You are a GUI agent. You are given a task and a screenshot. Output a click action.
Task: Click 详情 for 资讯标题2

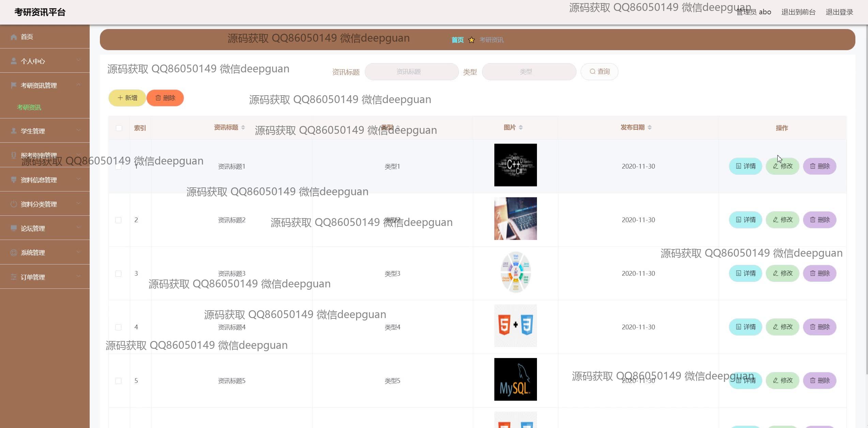tap(746, 220)
